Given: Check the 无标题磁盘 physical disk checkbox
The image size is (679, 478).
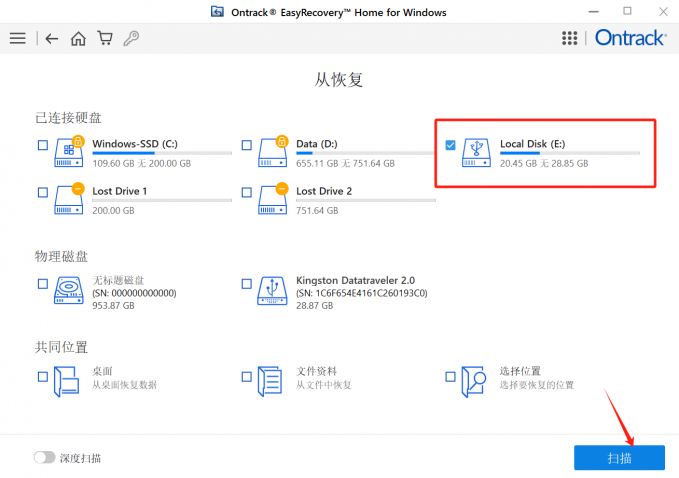Looking at the screenshot, I should click(43, 284).
